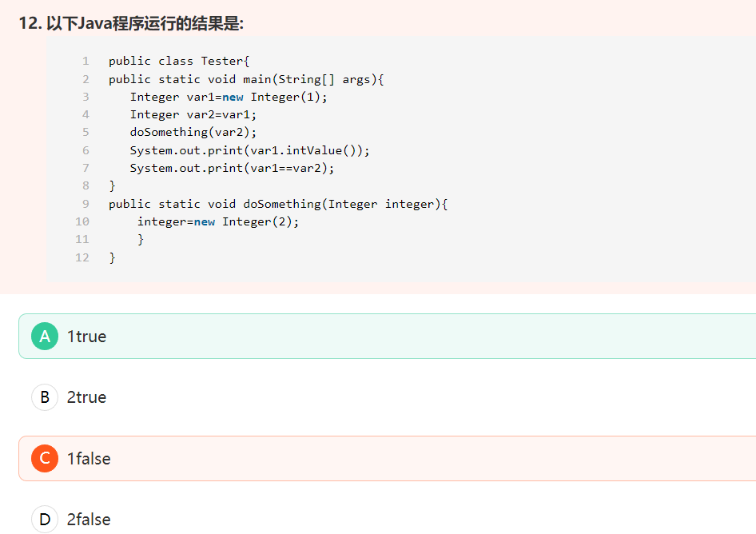This screenshot has height=534, width=756.
Task: Click line number 1 in code gutter
Action: coord(86,62)
